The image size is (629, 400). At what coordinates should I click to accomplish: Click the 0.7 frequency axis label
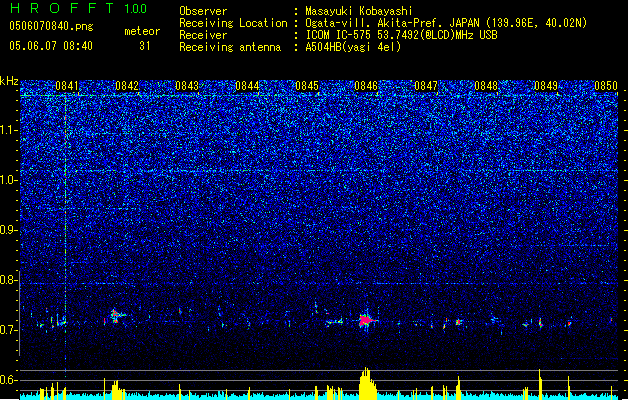click(9, 330)
